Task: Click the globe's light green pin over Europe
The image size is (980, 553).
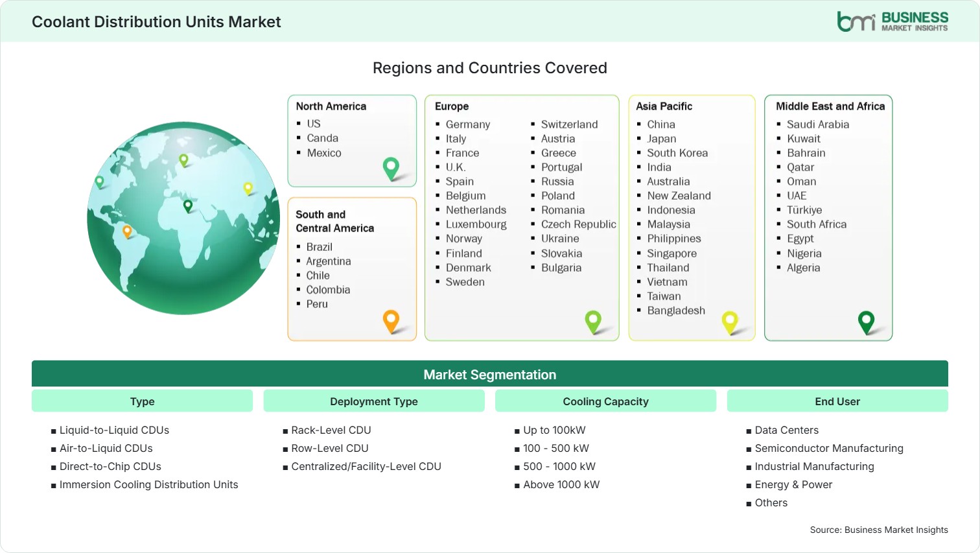Action: pyautogui.click(x=183, y=160)
